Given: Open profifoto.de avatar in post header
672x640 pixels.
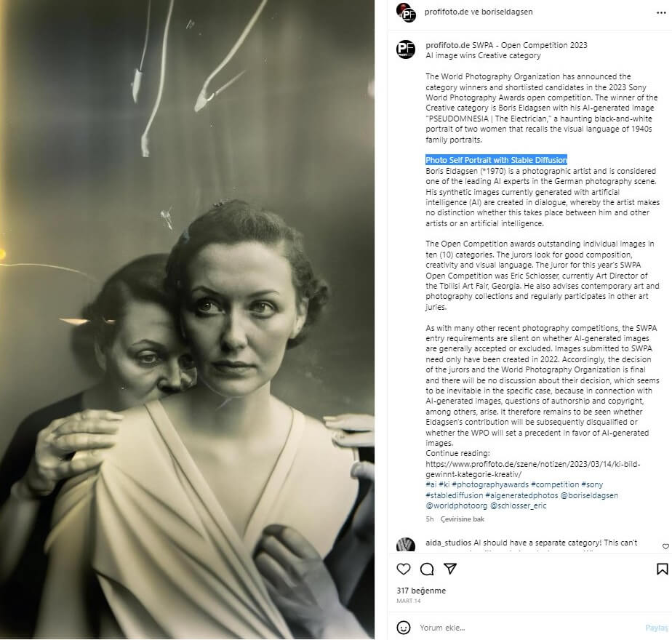Looking at the screenshot, I should [406, 12].
